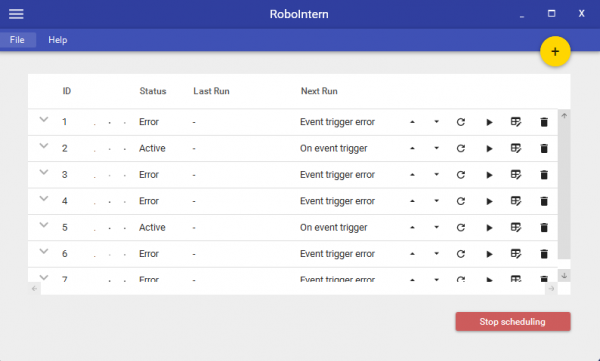Viewport: 600px width, 361px height.
Task: Select 'On event trigger' in task 5 row
Action: point(334,228)
